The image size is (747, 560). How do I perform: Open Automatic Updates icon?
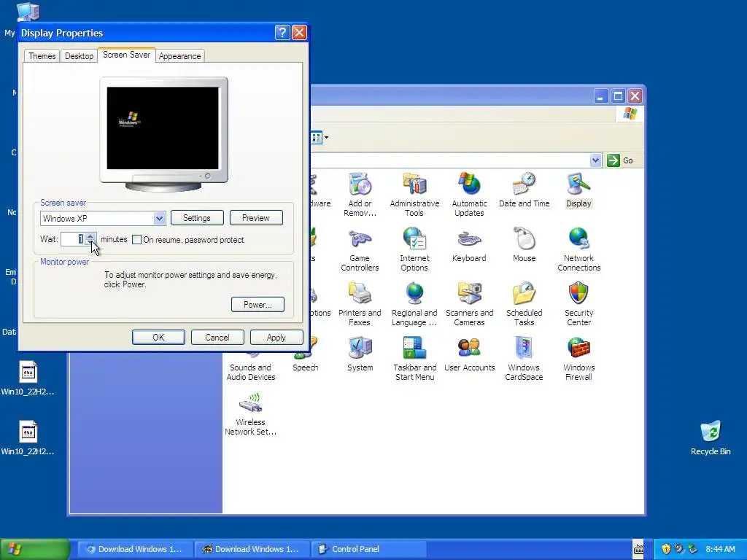[469, 195]
